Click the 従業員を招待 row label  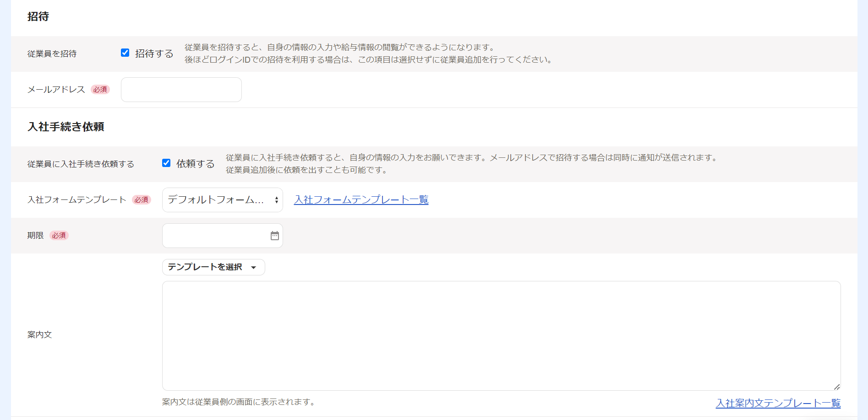(52, 54)
